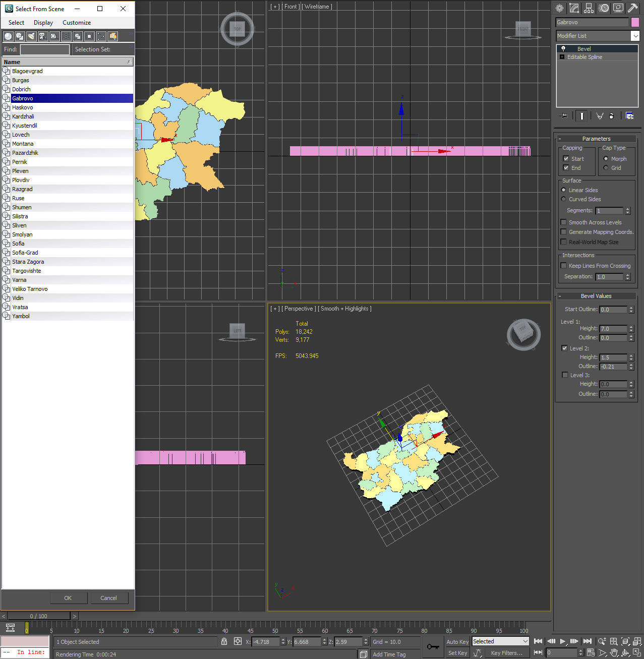The width and height of the screenshot is (644, 659).
Task: Toggle Display Groups filter icon
Action: click(x=78, y=36)
